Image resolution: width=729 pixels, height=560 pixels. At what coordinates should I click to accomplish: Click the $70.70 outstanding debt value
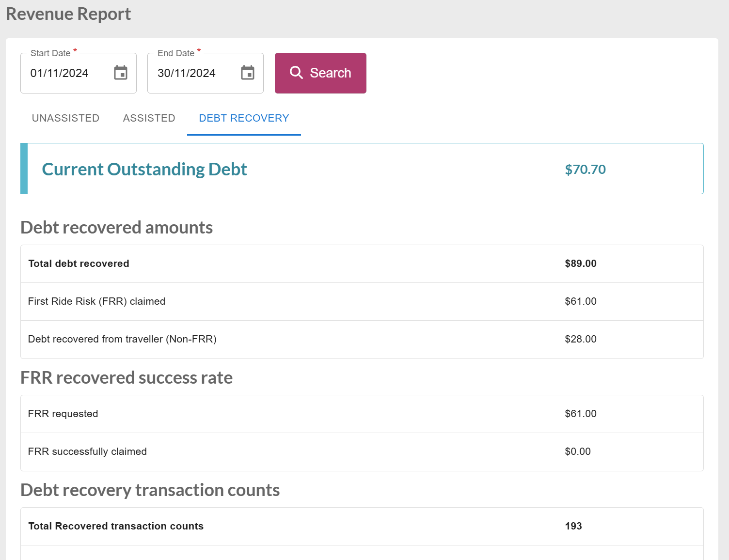pos(586,170)
